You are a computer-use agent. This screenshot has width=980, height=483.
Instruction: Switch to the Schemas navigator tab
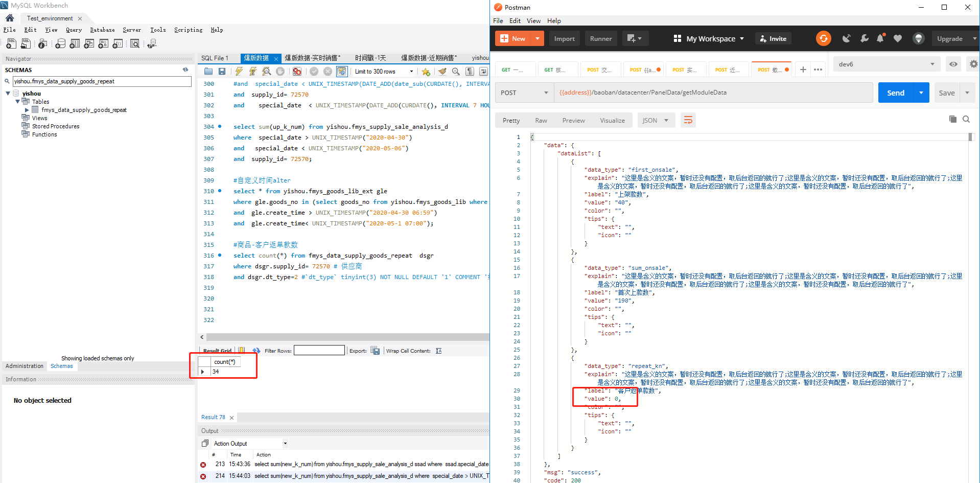click(62, 366)
